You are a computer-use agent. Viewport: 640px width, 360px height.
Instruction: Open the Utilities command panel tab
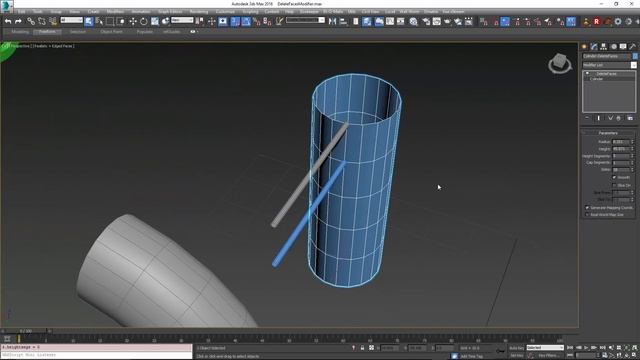tap(633, 47)
